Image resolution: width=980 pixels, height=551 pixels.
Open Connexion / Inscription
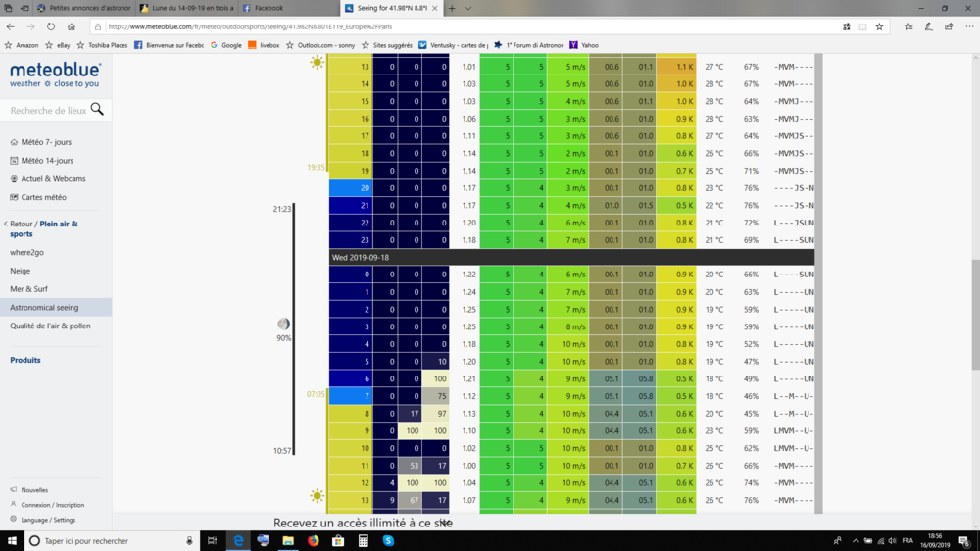click(47, 505)
